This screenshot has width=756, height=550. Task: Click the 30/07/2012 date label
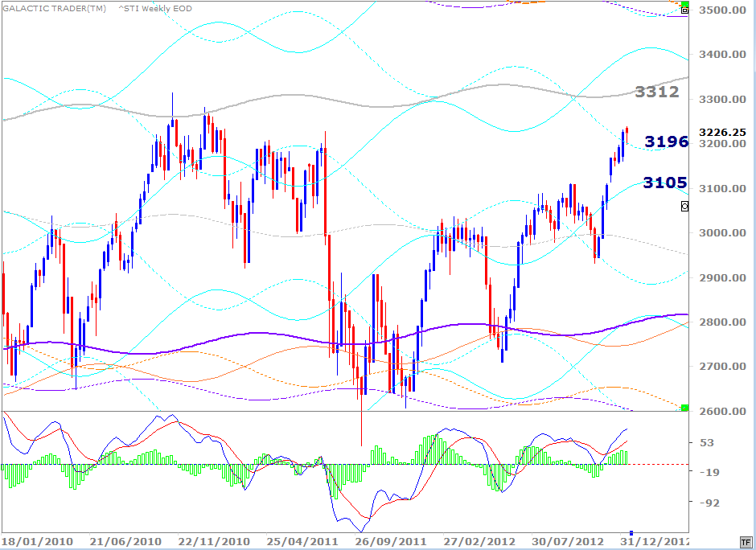click(x=569, y=541)
